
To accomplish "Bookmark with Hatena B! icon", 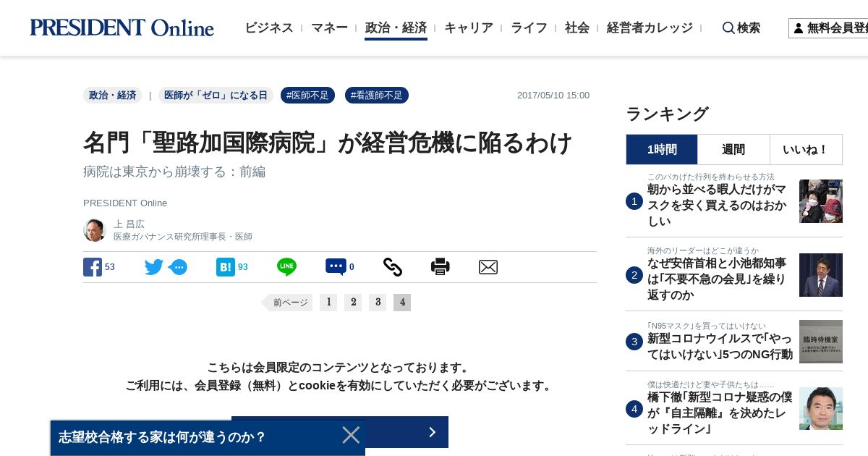I will (226, 267).
